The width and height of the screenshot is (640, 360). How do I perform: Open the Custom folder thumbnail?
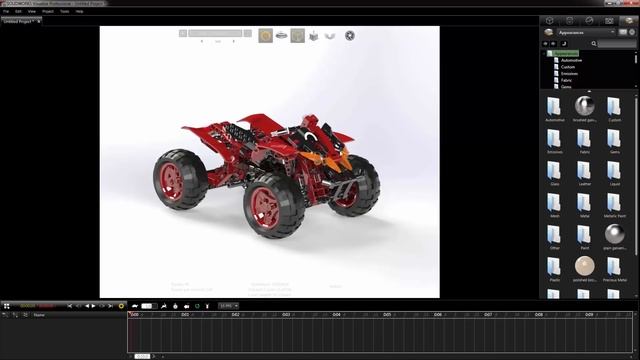click(x=614, y=107)
